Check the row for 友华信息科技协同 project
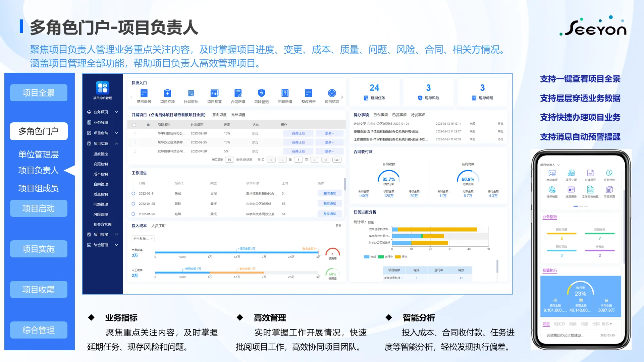This screenshot has width=644, height=362. [x=134, y=152]
